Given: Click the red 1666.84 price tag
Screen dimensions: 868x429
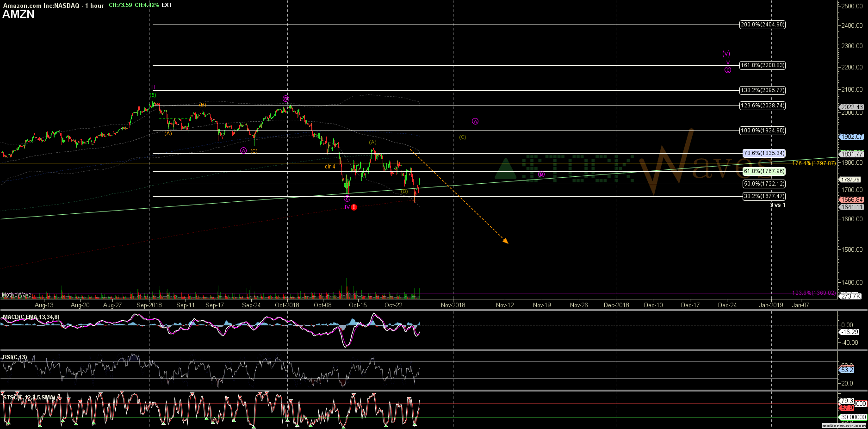Looking at the screenshot, I should (x=852, y=200).
